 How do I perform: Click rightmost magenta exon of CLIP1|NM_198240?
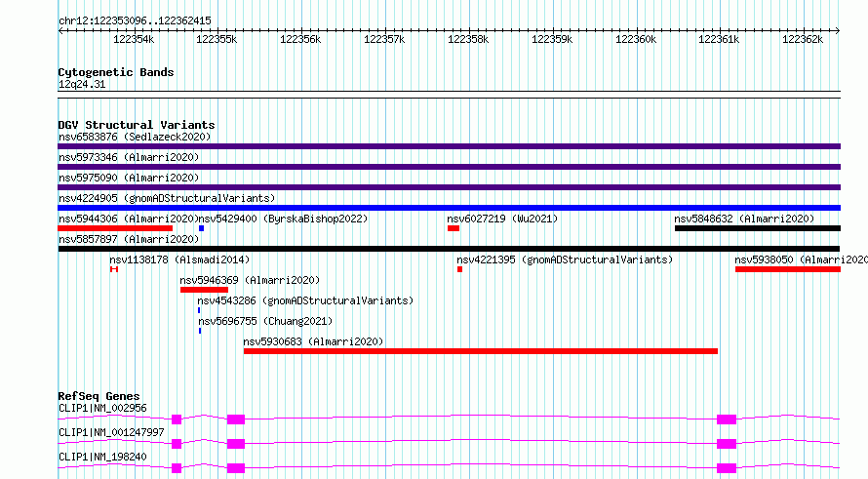[x=727, y=468]
